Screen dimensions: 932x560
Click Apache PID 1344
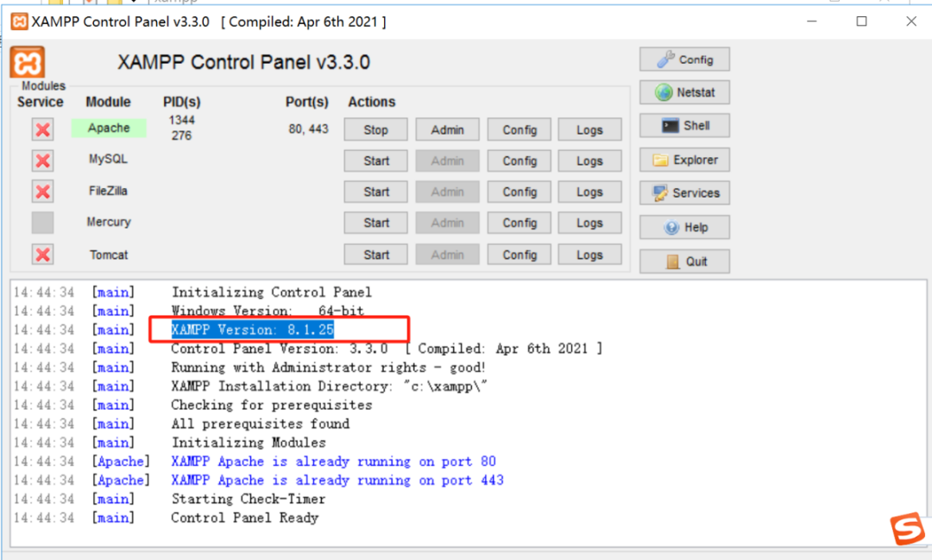(x=181, y=120)
